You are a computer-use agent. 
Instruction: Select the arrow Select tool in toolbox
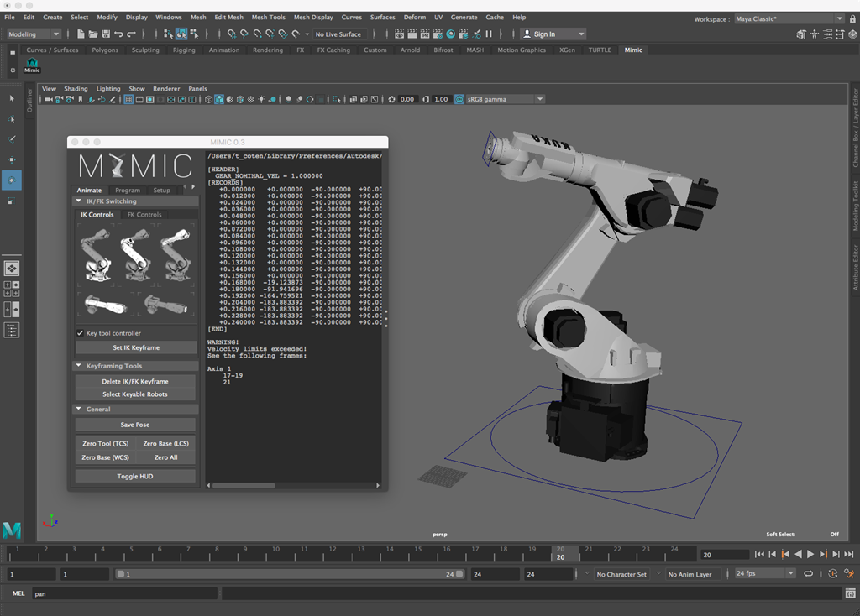12,98
